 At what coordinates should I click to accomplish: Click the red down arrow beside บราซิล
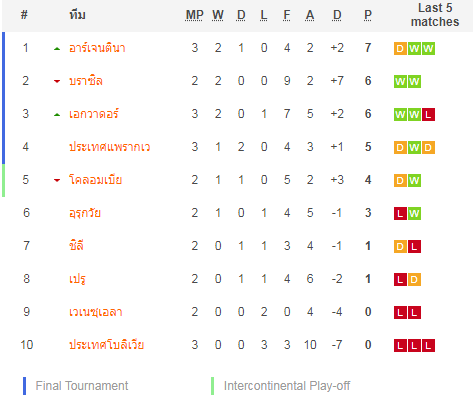click(57, 81)
